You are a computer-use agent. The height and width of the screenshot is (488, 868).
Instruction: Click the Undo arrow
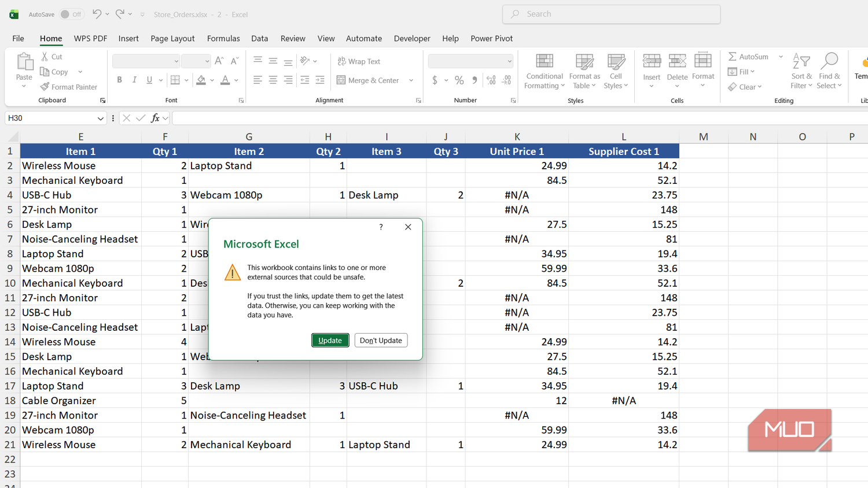click(x=97, y=14)
